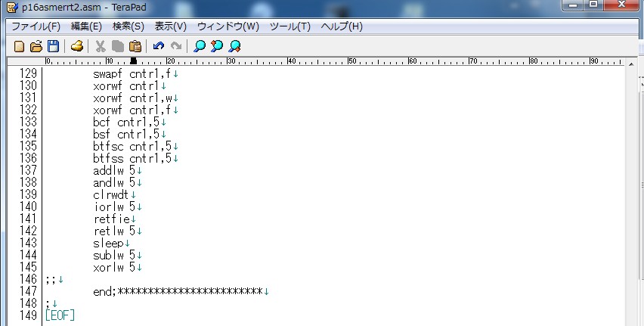Image resolution: width=644 pixels, height=326 pixels.
Task: Click the line "iorlw 5"
Action: (x=114, y=206)
